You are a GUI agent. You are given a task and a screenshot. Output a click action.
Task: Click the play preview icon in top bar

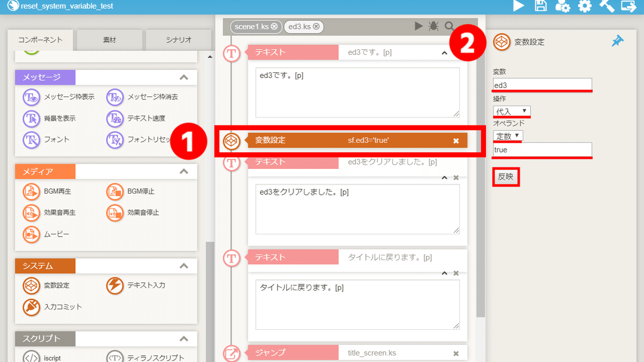click(518, 6)
